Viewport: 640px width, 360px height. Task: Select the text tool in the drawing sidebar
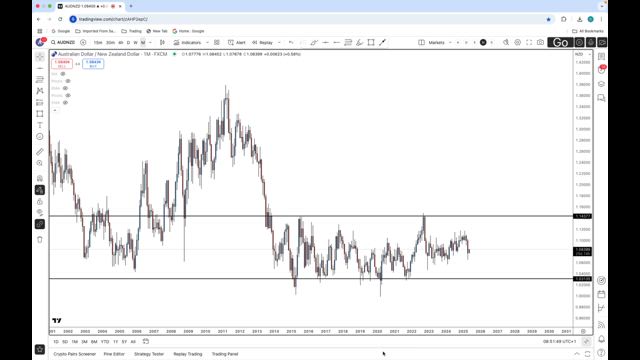tap(40, 125)
